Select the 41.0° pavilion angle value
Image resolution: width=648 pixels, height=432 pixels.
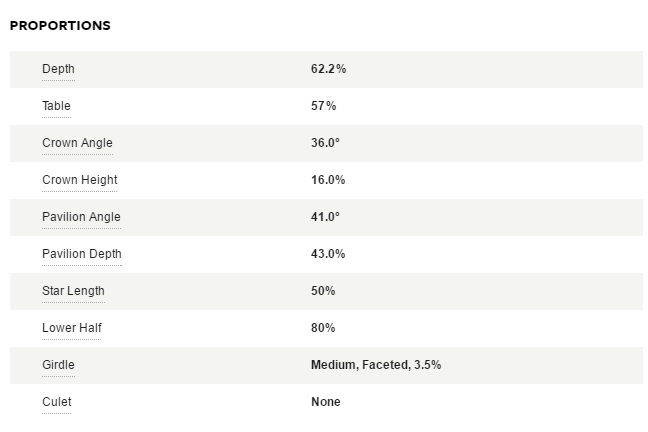(325, 217)
